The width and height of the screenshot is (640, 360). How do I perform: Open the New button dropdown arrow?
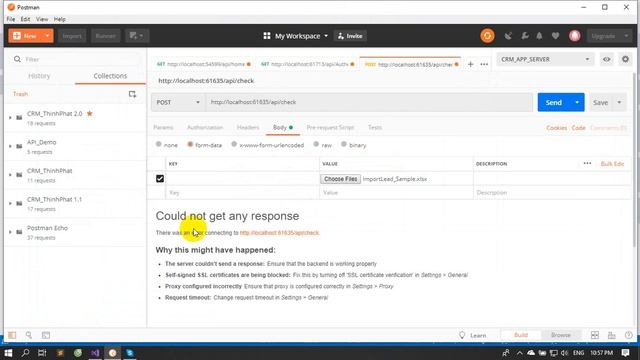tap(47, 36)
